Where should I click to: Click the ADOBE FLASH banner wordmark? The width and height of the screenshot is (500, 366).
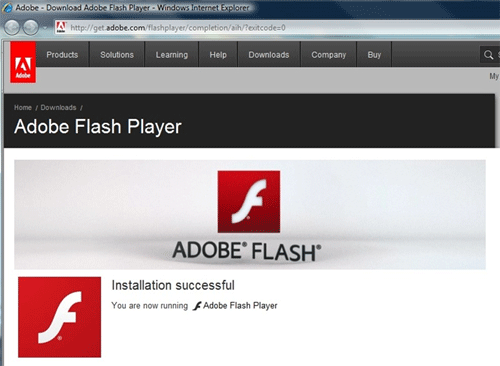(247, 251)
